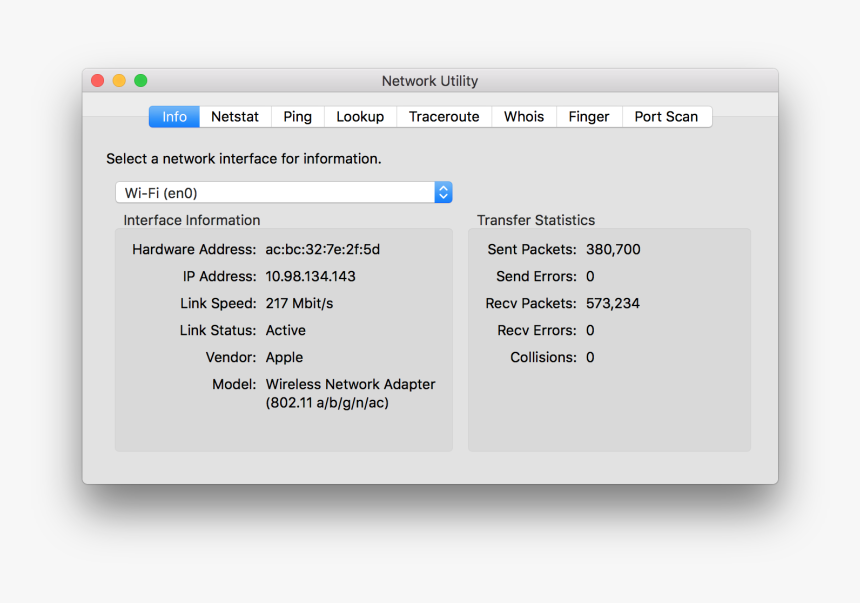The height and width of the screenshot is (603, 860).
Task: Go to the Lookup tab
Action: pyautogui.click(x=360, y=117)
